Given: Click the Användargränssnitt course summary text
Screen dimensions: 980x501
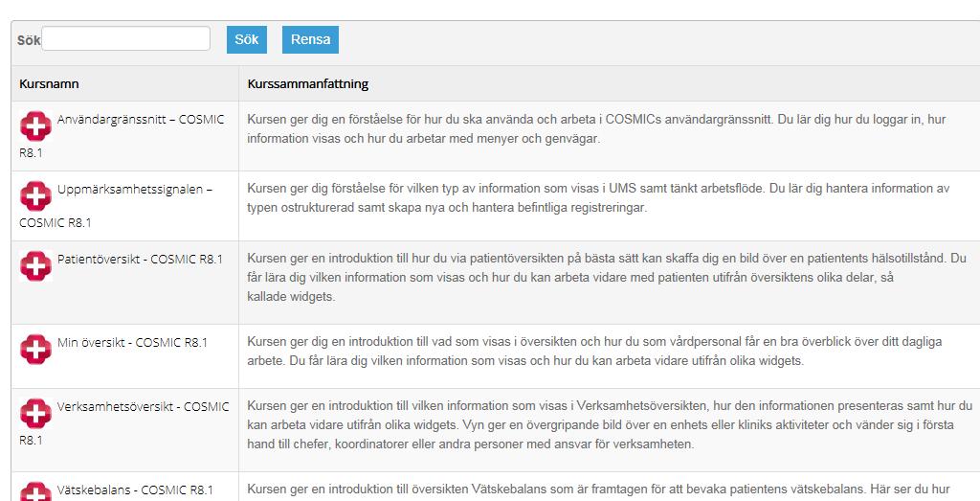Looking at the screenshot, I should (x=596, y=129).
